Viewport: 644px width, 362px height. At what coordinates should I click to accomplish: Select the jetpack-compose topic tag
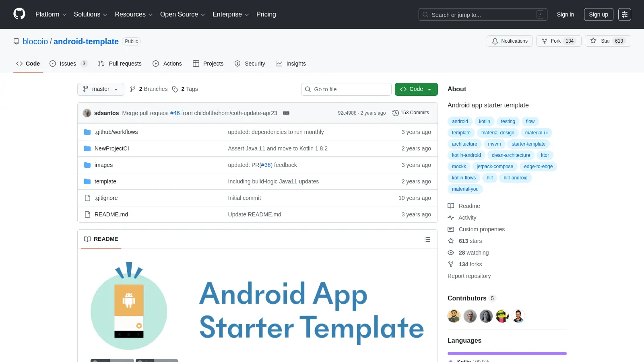click(495, 167)
